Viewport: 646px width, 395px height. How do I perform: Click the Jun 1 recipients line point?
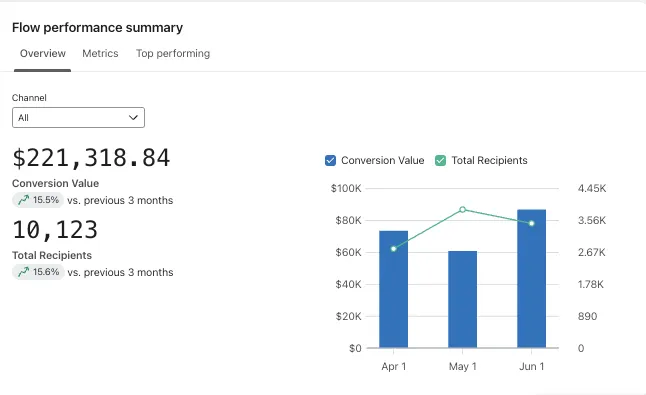pos(531,223)
